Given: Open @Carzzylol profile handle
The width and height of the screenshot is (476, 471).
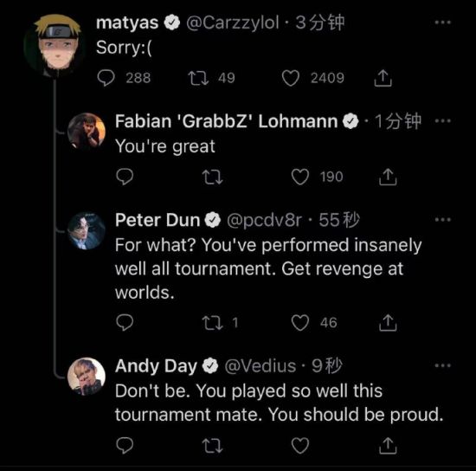Looking at the screenshot, I should tap(232, 23).
